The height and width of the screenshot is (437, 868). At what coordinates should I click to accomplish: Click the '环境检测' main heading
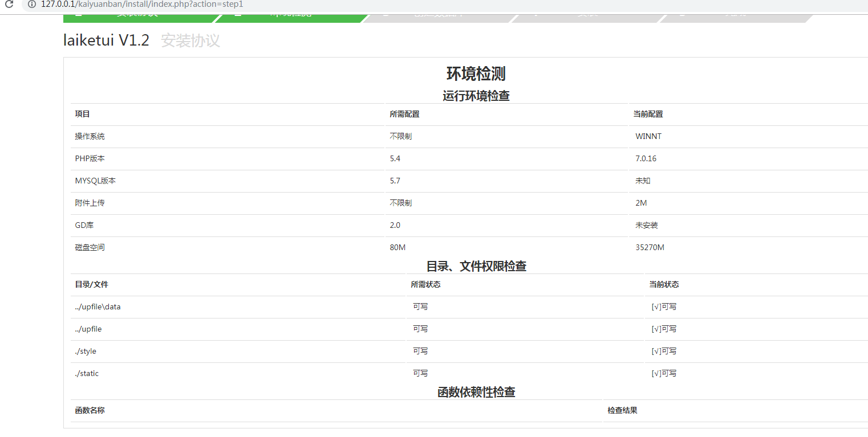pos(476,73)
